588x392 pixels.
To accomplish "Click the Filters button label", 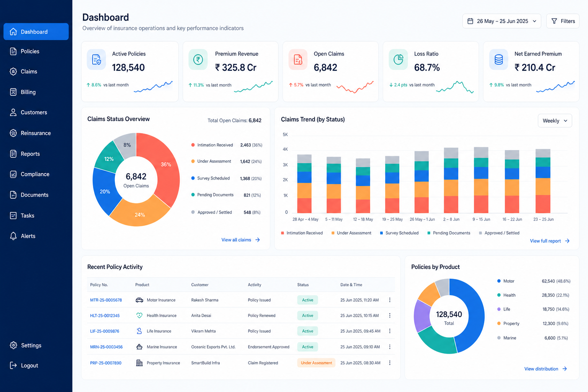I will pyautogui.click(x=568, y=21).
